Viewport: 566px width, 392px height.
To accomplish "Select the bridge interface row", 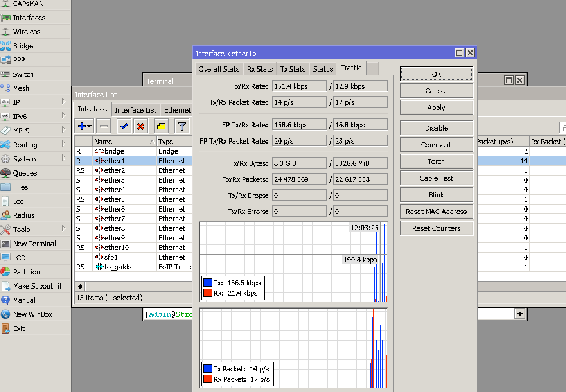I will click(x=133, y=151).
